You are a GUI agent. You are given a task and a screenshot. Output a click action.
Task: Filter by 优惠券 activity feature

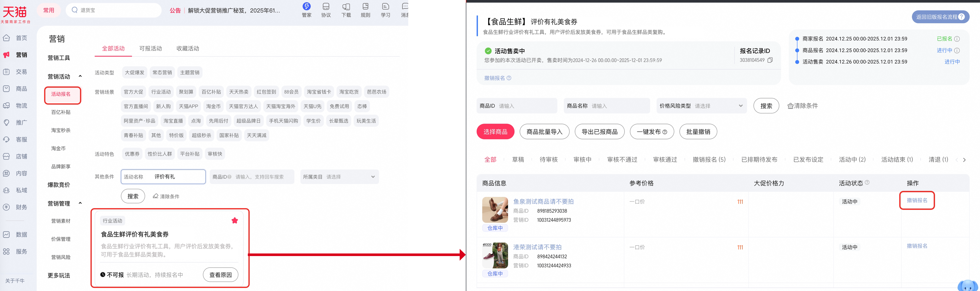[x=132, y=154]
